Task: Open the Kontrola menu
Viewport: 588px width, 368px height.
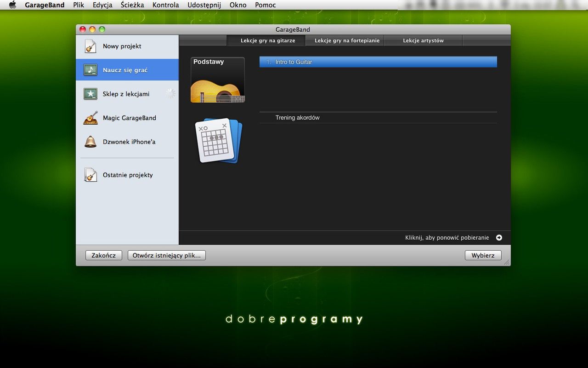Action: tap(166, 5)
